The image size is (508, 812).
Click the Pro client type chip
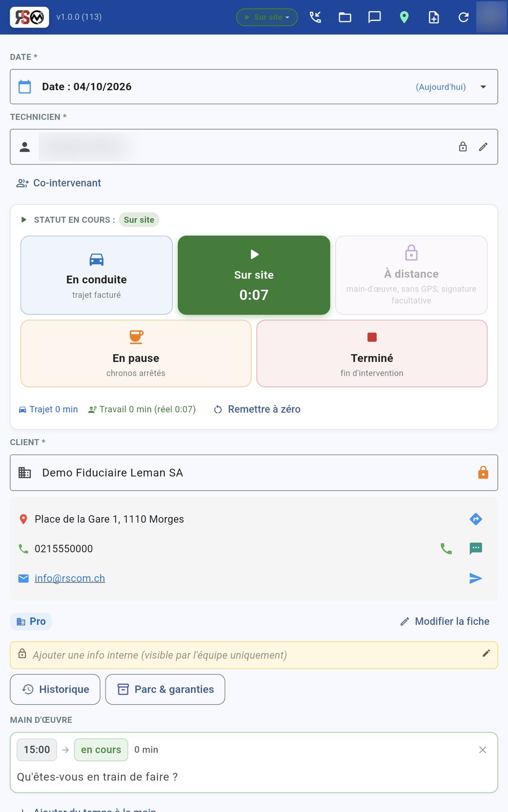[31, 621]
